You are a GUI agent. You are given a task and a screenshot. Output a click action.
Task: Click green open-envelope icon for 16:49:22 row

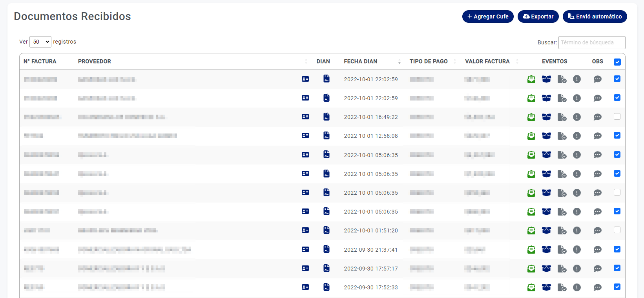click(531, 117)
